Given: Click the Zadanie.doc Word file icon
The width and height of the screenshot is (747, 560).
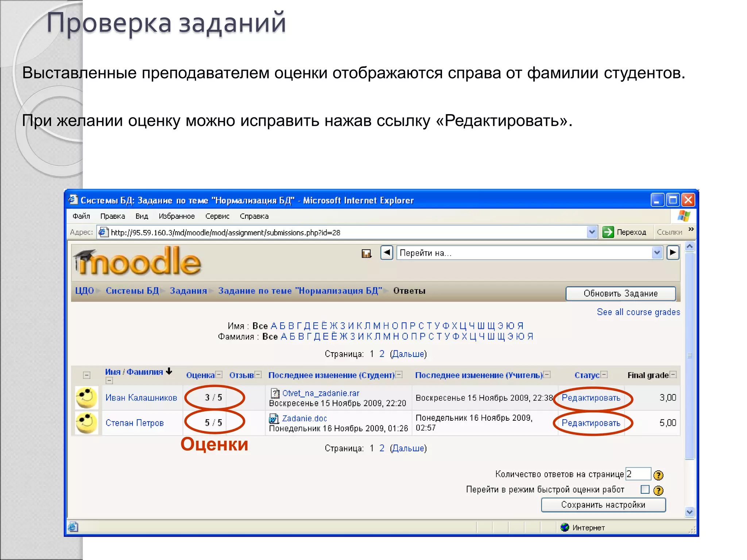Looking at the screenshot, I should 274,419.
